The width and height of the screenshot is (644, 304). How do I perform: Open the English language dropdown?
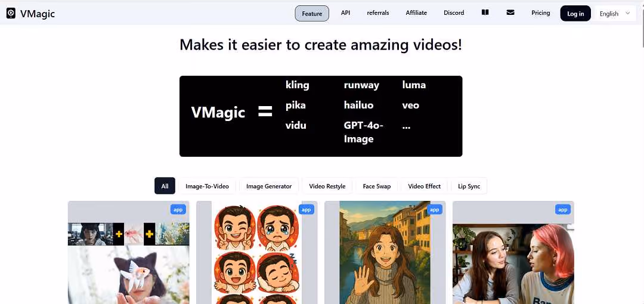tap(614, 14)
